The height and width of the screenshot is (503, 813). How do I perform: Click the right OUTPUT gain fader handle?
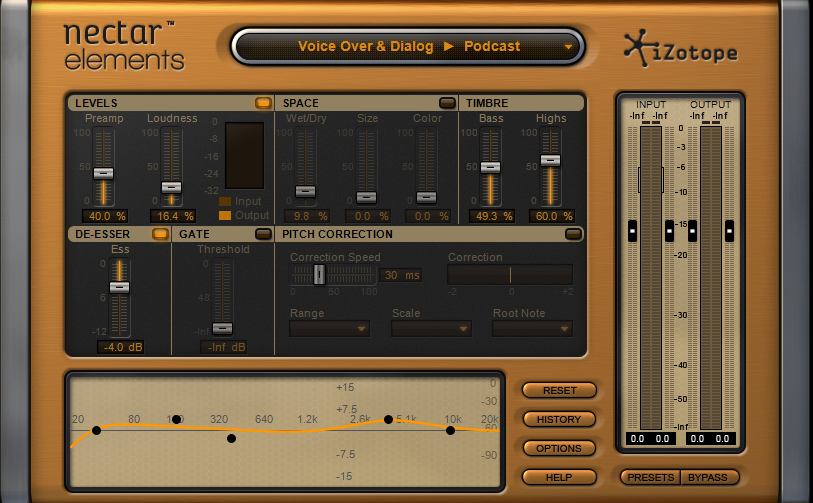click(x=730, y=231)
